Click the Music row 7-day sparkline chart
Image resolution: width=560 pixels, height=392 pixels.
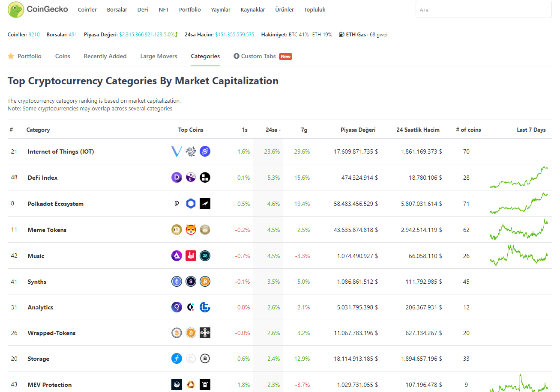click(519, 255)
